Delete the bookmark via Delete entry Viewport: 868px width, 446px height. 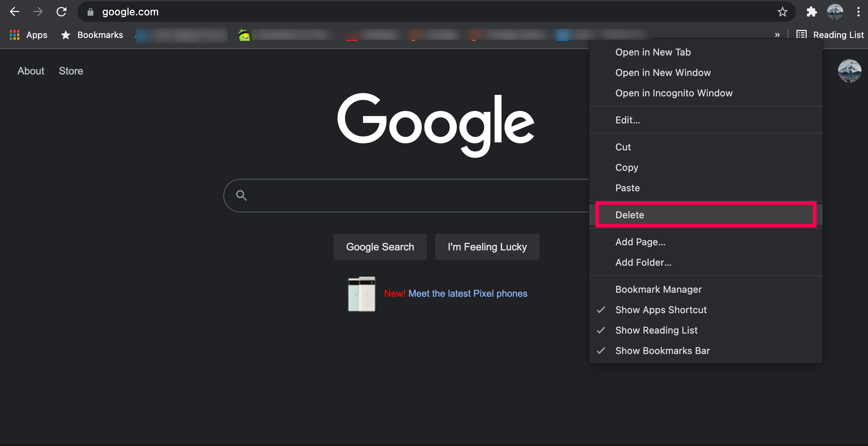[706, 215]
